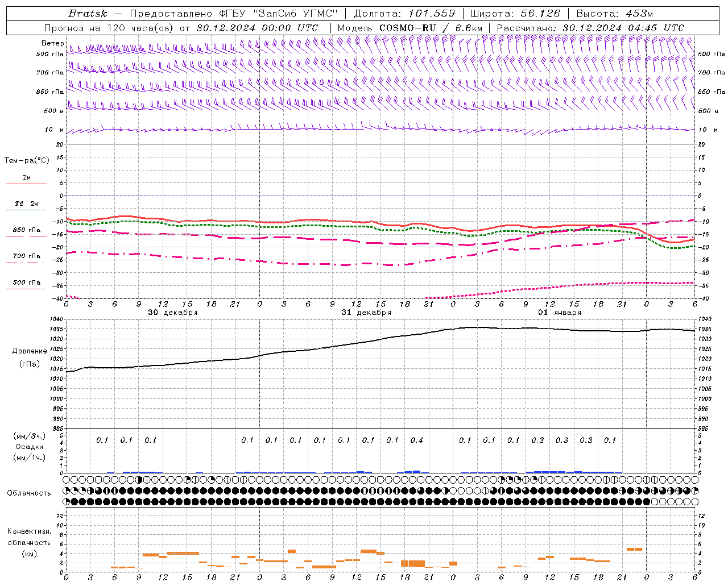The height and width of the screenshot is (582, 728).
Task: Click the "30 декабря" date label
Action: coord(173,313)
